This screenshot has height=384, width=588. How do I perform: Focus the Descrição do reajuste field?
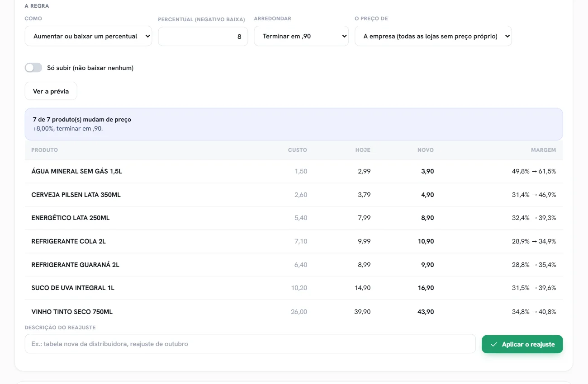tap(250, 344)
